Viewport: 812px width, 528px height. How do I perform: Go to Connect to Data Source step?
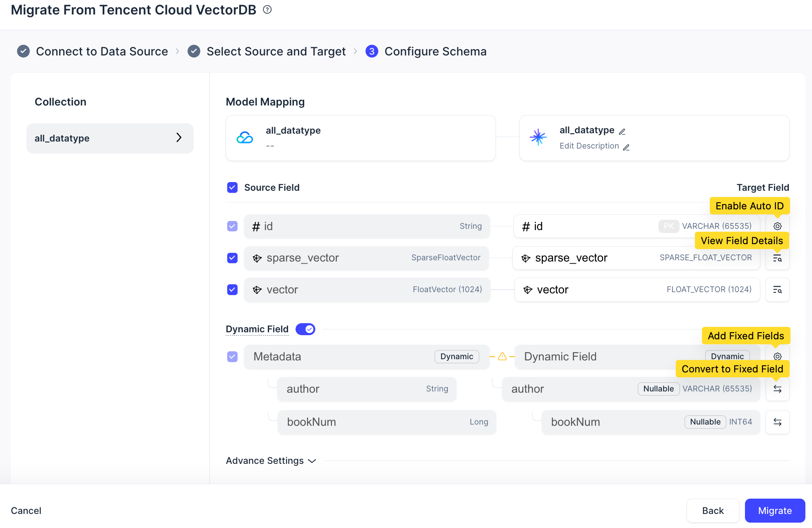point(102,51)
